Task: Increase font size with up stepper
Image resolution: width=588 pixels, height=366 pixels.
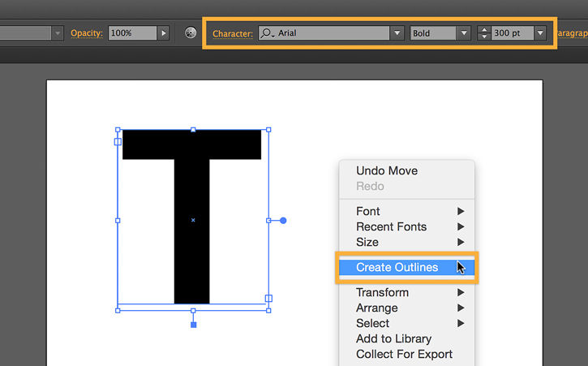Action: tap(484, 30)
